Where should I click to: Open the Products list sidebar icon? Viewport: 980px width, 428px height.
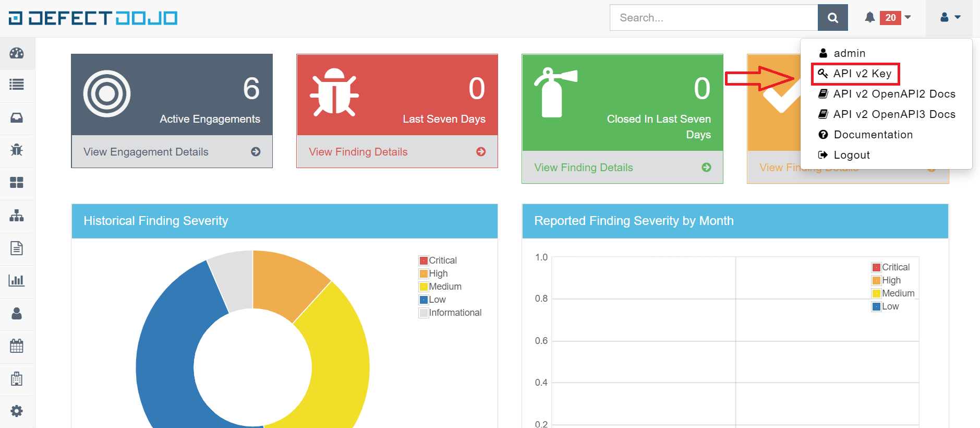tap(17, 85)
